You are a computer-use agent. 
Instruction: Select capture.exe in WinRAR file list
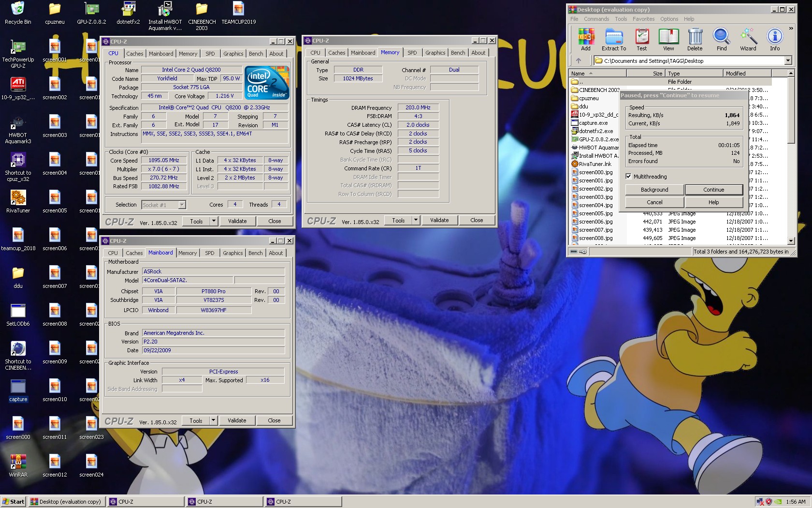[593, 123]
